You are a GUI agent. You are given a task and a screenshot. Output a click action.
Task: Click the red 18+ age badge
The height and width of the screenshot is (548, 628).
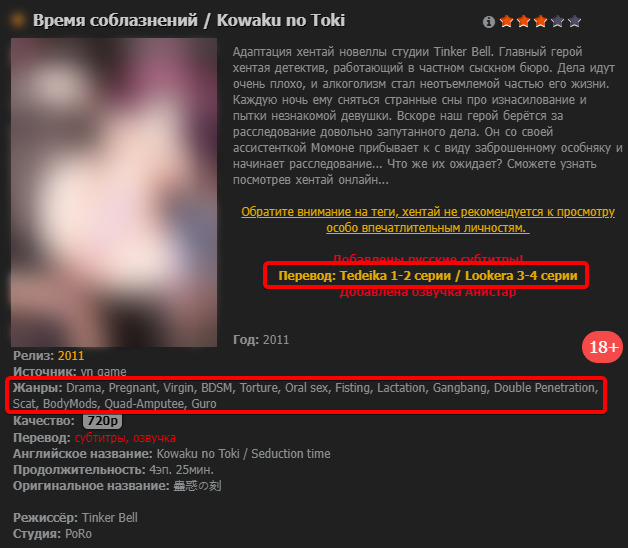tap(603, 347)
